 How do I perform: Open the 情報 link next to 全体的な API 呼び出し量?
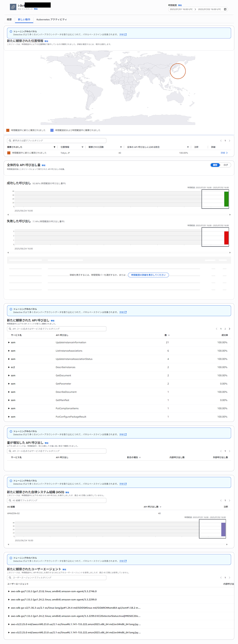click(x=44, y=165)
